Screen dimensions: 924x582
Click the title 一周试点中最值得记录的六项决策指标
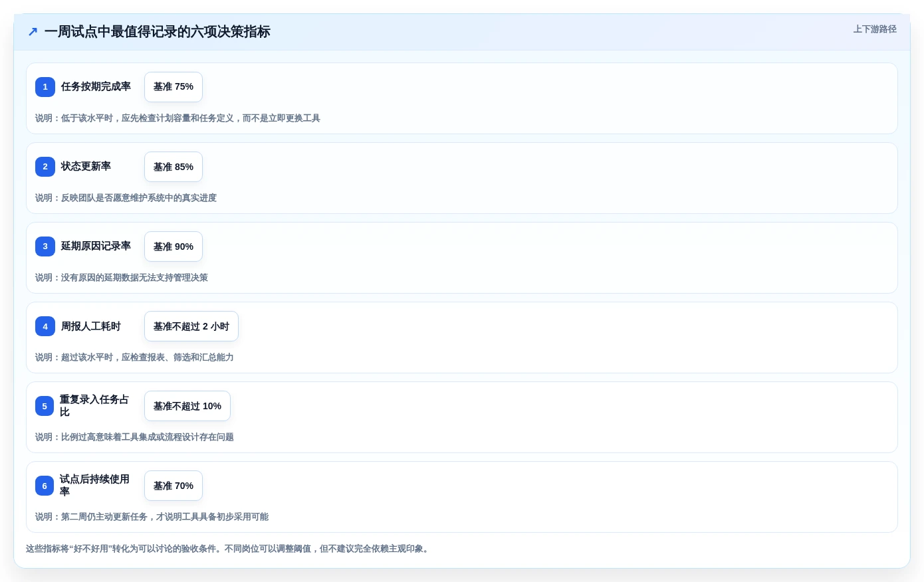[158, 32]
